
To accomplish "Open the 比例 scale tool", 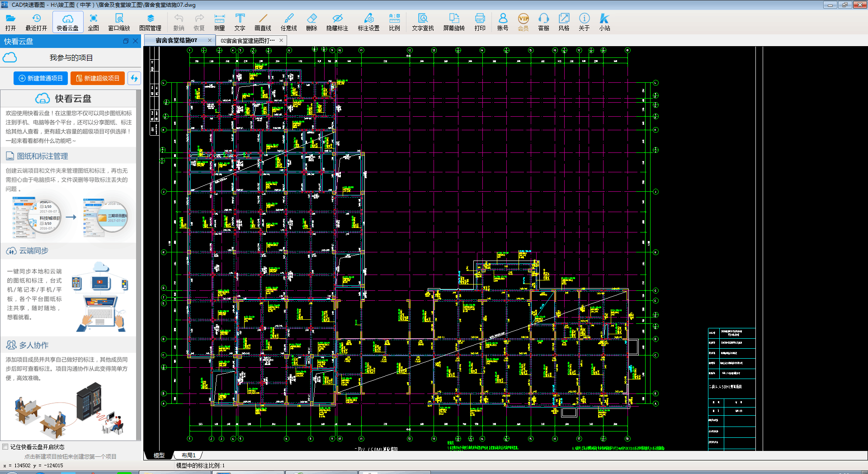I will tap(394, 22).
